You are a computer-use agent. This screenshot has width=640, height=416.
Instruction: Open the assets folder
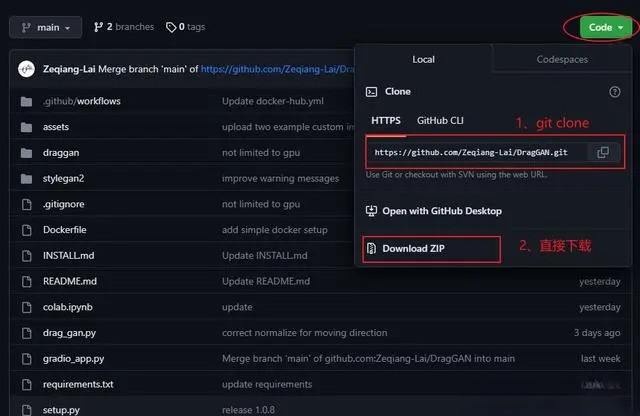[x=56, y=127]
